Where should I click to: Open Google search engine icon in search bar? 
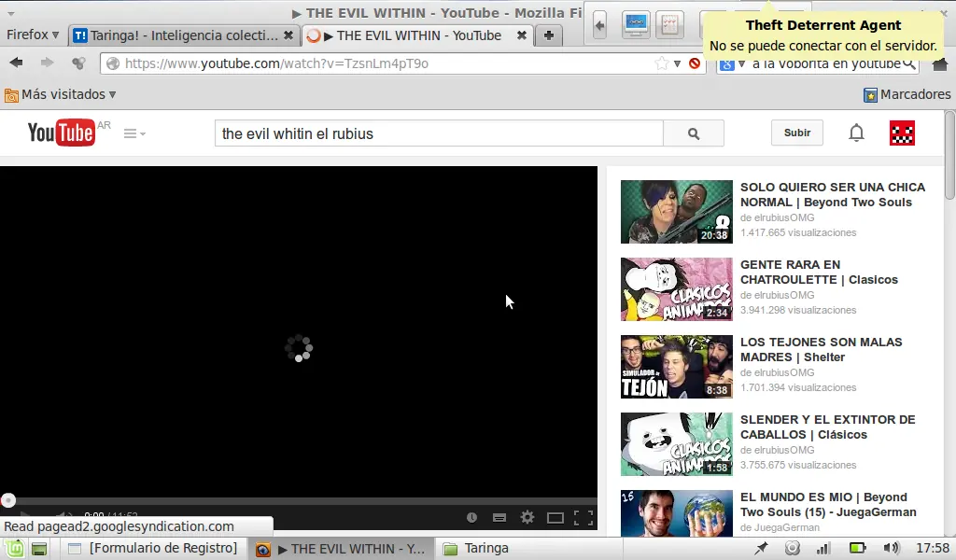pos(726,64)
